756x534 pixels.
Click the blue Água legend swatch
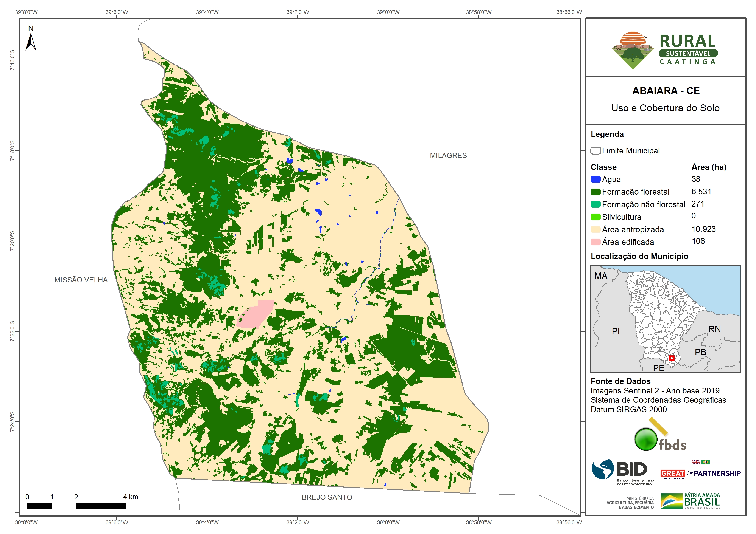click(595, 179)
